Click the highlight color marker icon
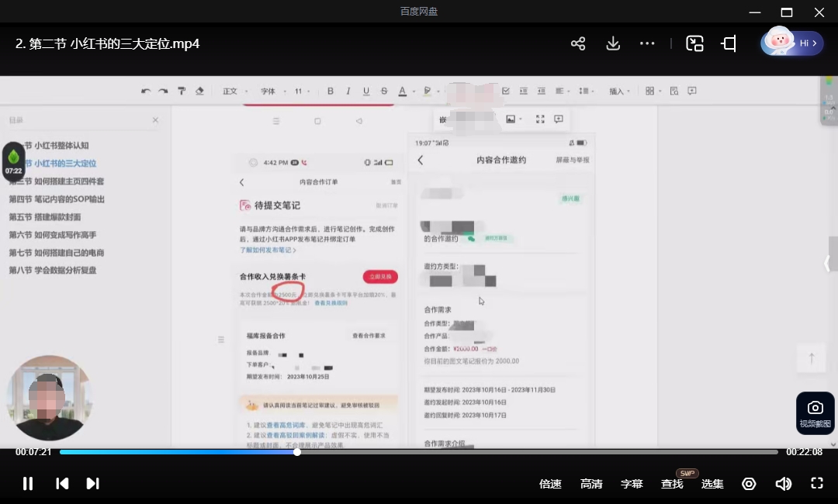The image size is (838, 504). click(x=427, y=91)
